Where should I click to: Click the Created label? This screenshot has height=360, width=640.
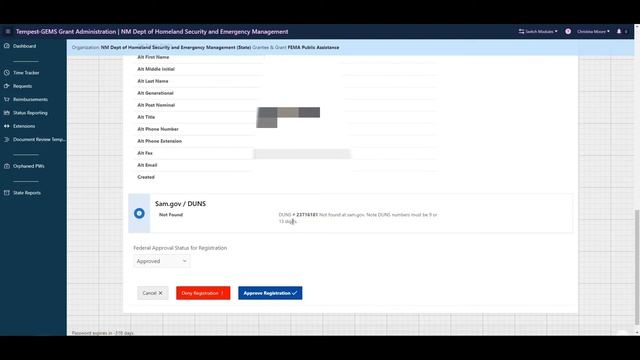146,177
